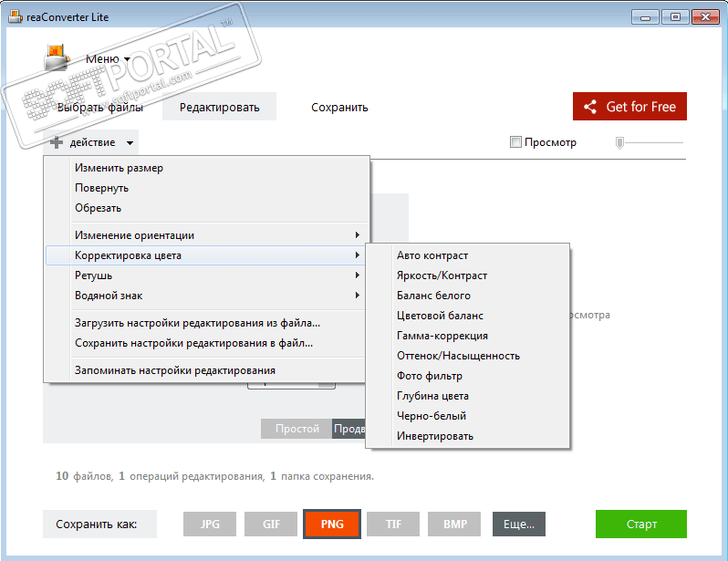This screenshot has height=561, width=728.
Task: Choose Баланс белого
Action: [x=467, y=296]
